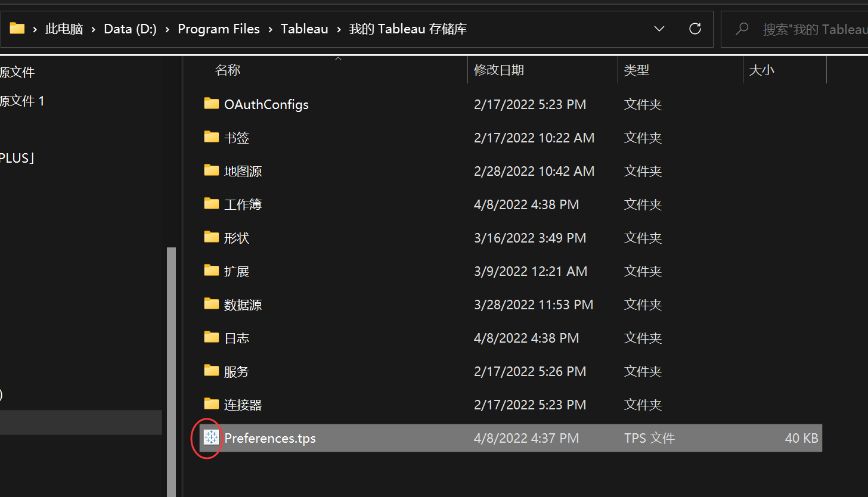The height and width of the screenshot is (497, 868).
Task: Click the 扩展 folder icon
Action: 211,271
